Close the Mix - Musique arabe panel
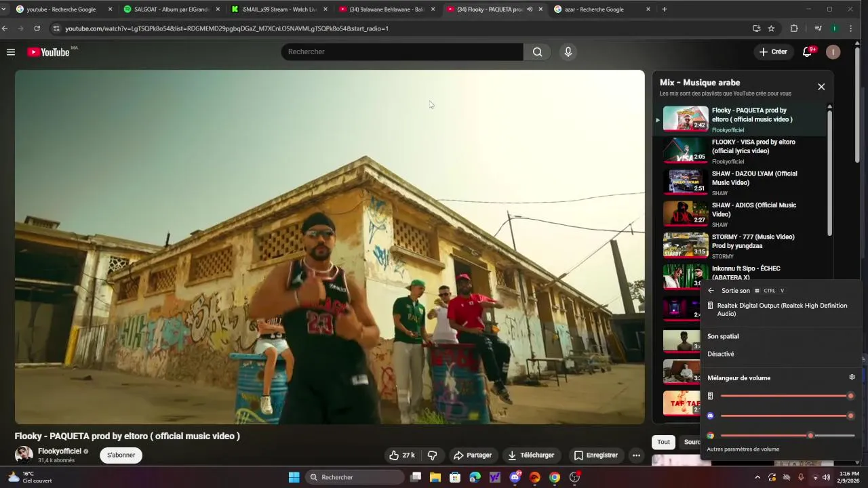The height and width of the screenshot is (488, 868). click(821, 87)
